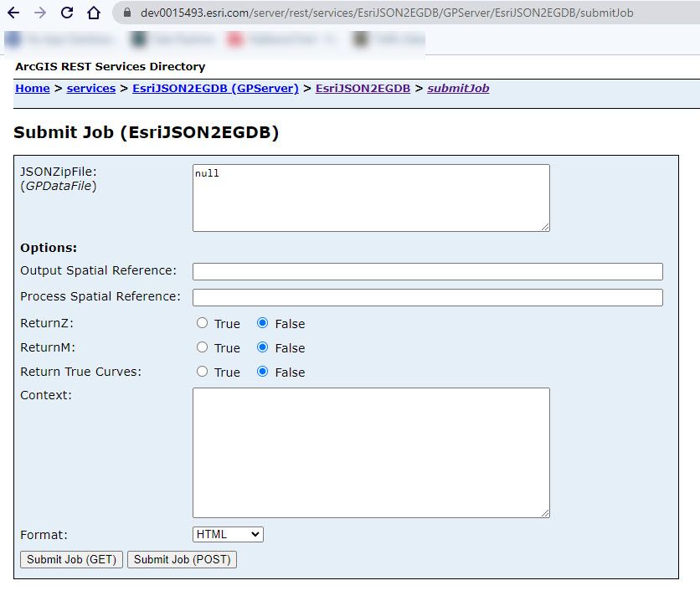Click the Submit Job (POST) button
Viewport: 700px width, 601px height.
point(181,559)
